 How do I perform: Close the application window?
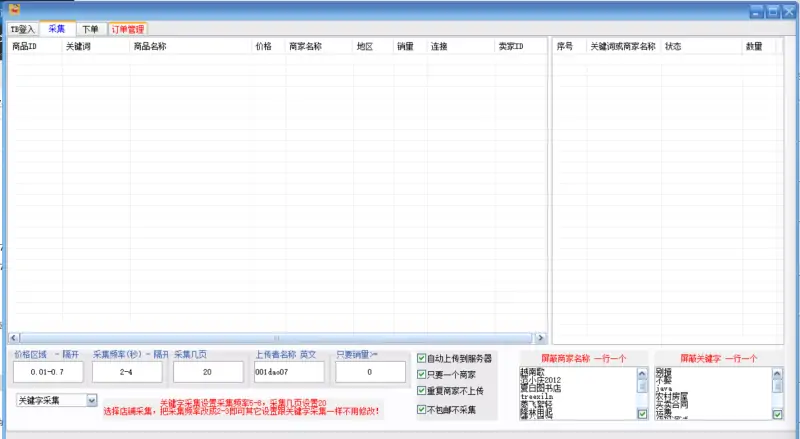(789, 12)
